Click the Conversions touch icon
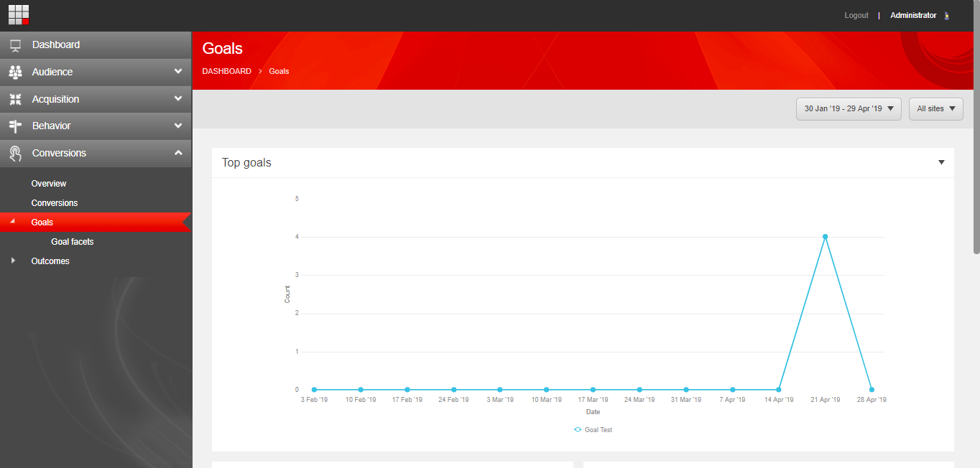Viewport: 980px width, 468px height. [x=15, y=153]
